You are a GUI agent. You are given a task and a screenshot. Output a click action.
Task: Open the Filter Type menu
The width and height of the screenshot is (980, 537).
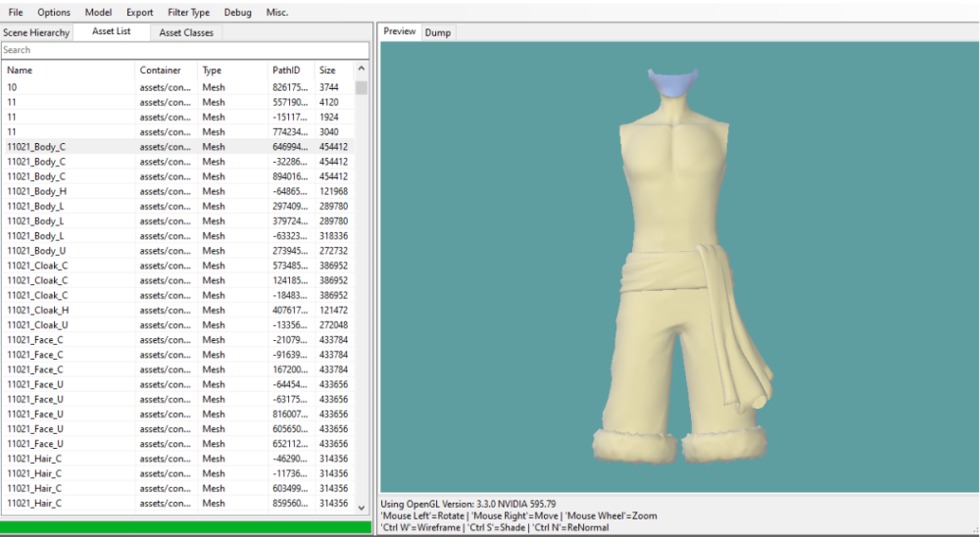189,12
